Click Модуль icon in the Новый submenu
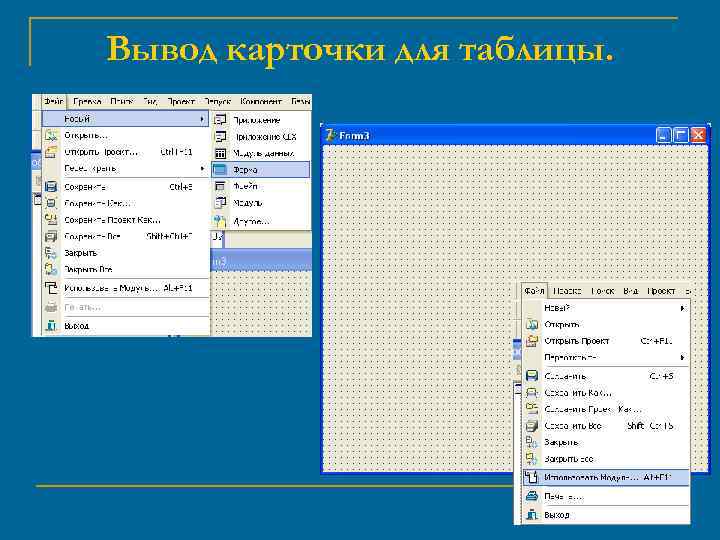 pyautogui.click(x=221, y=202)
